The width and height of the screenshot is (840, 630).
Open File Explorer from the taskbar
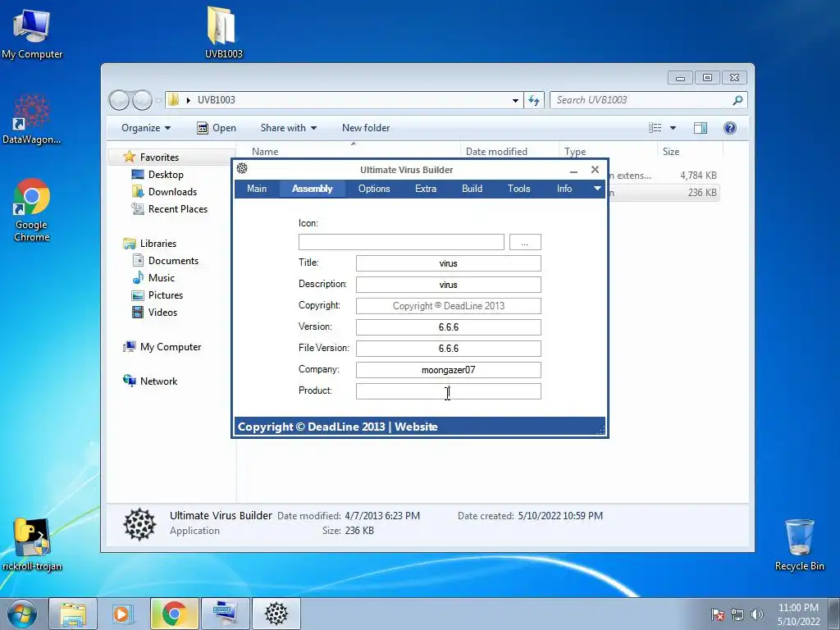(x=73, y=614)
